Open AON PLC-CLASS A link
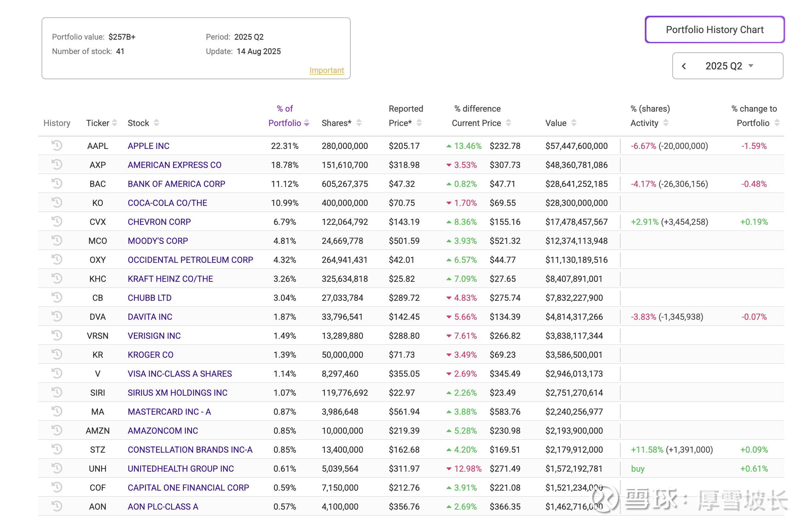Image resolution: width=812 pixels, height=525 pixels. coord(163,507)
